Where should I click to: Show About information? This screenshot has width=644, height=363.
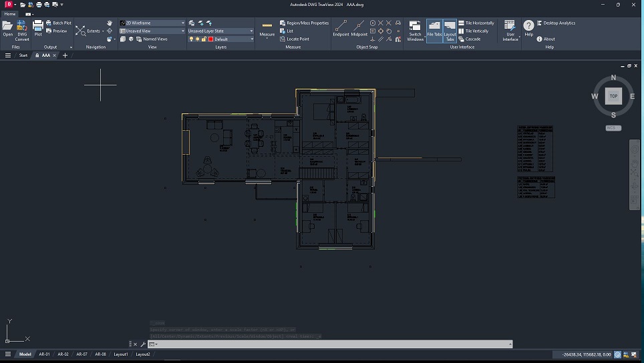545,39
